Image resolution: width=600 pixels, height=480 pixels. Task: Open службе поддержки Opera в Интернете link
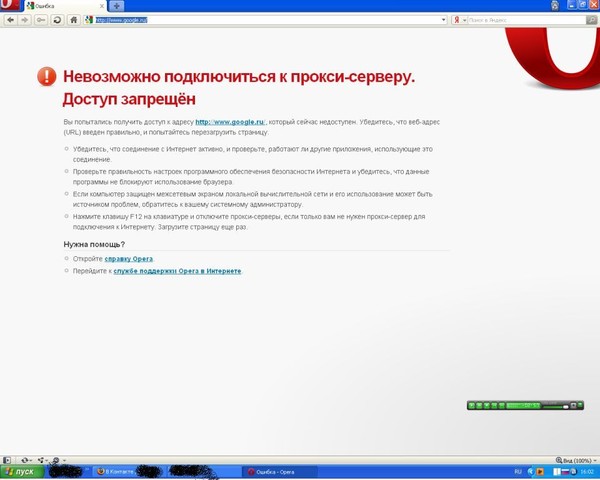[177, 271]
